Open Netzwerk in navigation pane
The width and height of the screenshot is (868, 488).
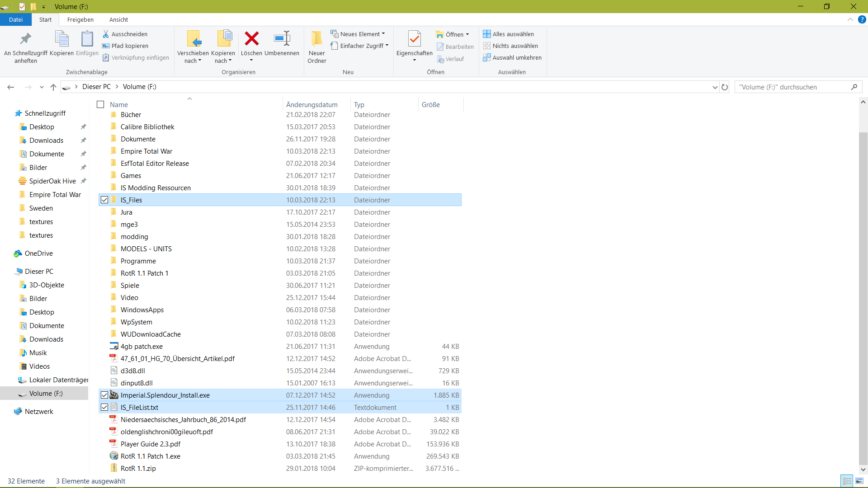[38, 412]
